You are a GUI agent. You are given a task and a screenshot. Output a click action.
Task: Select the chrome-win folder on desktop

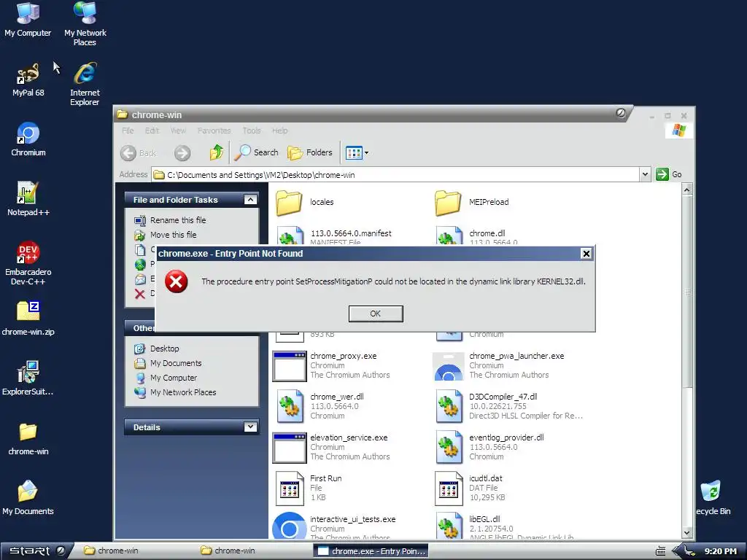(x=28, y=438)
